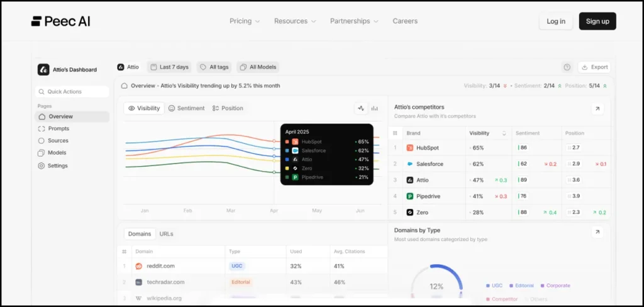
Task: Switch to the Domains tab
Action: pyautogui.click(x=140, y=234)
